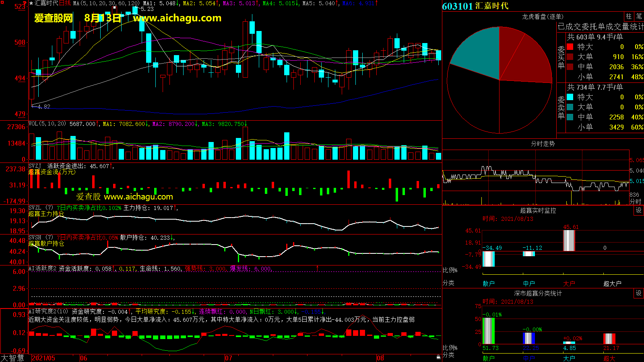The width and height of the screenshot is (644, 362).
Task: Click the 柱 bar-view button
Action: pos(629,16)
